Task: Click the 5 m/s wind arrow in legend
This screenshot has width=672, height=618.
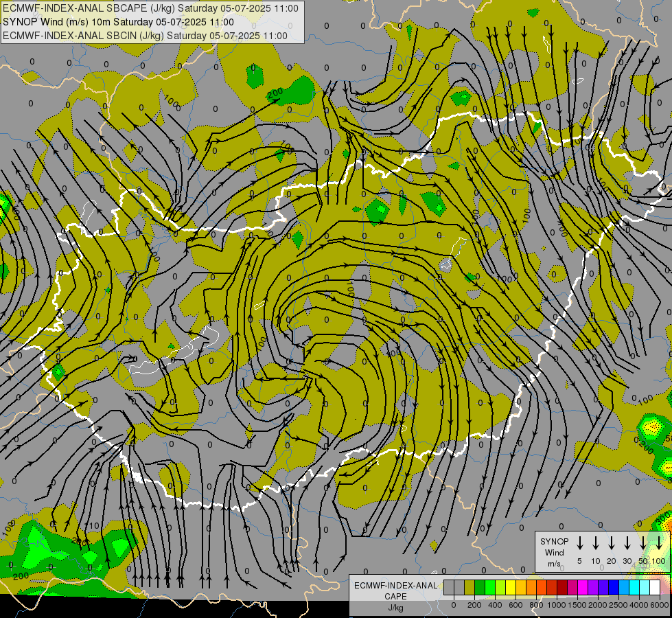Action: coord(579,542)
